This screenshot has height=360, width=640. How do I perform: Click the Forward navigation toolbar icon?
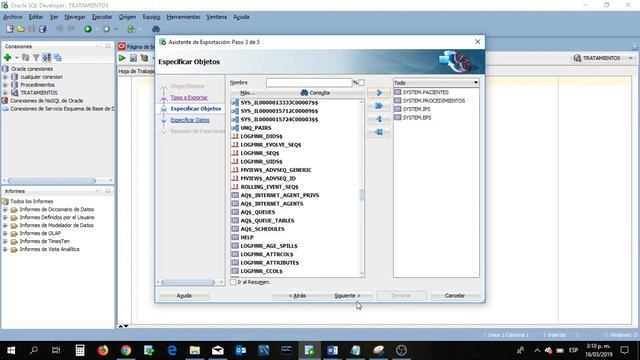107,29
